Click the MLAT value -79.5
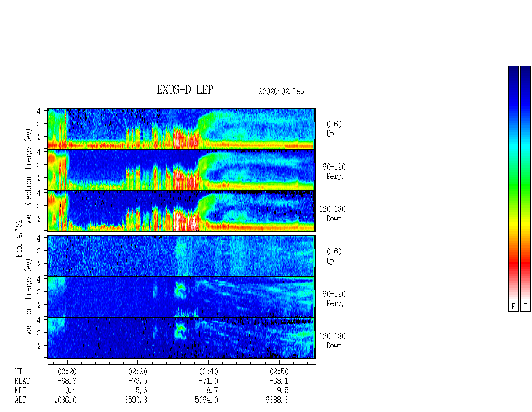 [138, 381]
